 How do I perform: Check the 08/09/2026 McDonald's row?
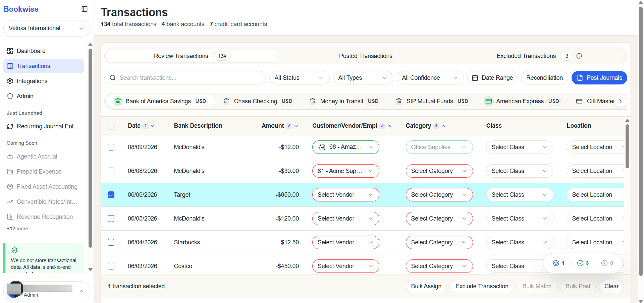coord(111,147)
